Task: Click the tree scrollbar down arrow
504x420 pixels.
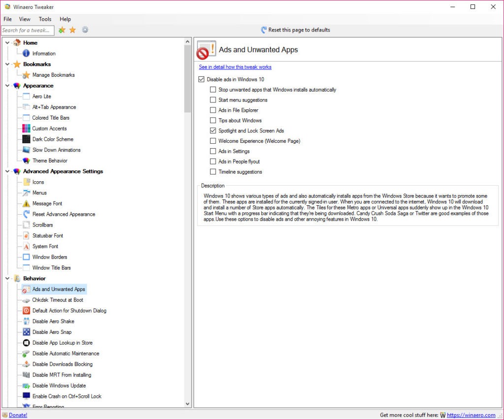Action: tap(188, 404)
